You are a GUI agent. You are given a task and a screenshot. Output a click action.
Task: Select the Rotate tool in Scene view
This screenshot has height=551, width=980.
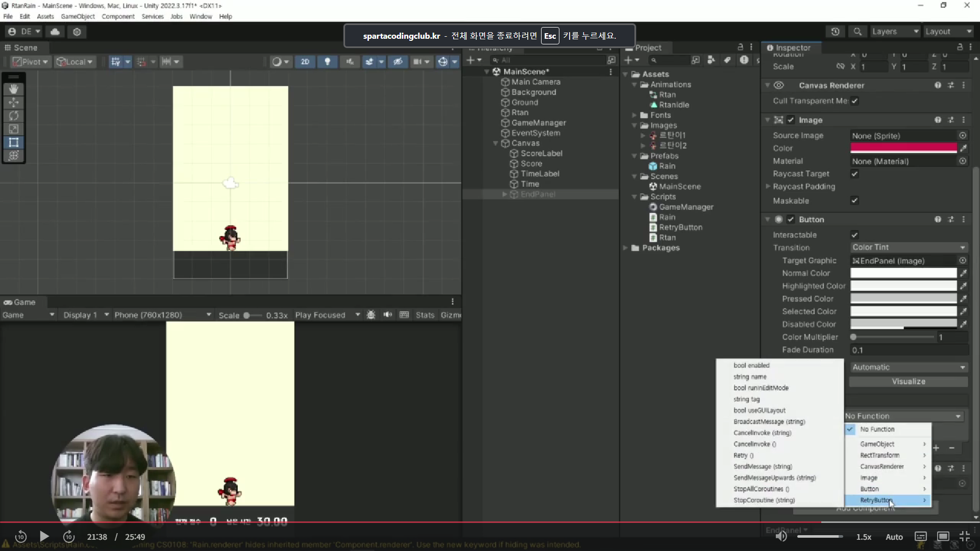pyautogui.click(x=14, y=116)
